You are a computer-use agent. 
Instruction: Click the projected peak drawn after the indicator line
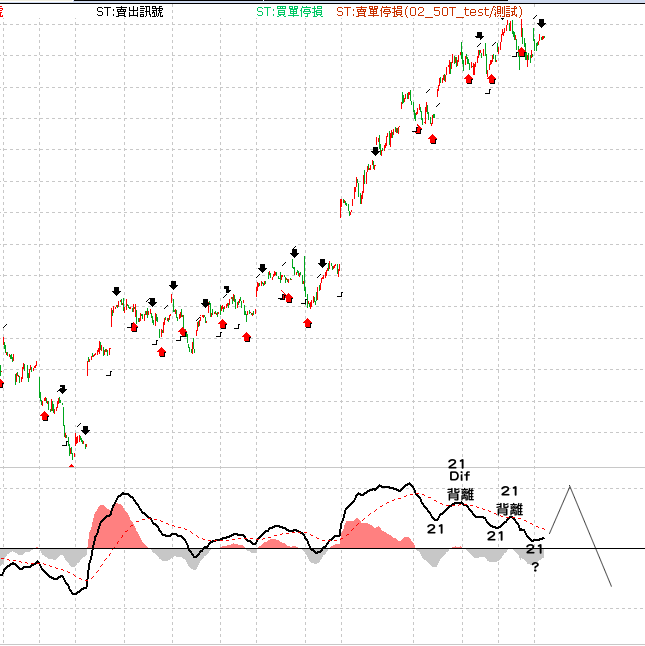coord(570,487)
